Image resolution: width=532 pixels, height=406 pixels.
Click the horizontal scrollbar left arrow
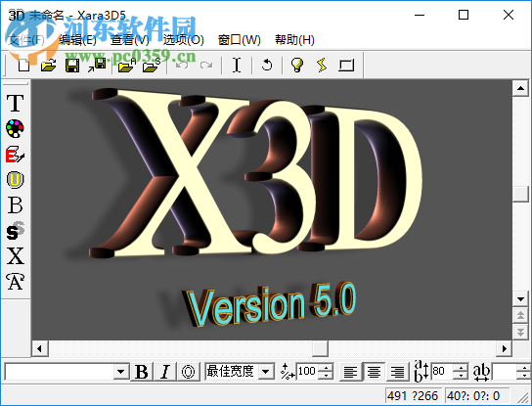point(40,348)
